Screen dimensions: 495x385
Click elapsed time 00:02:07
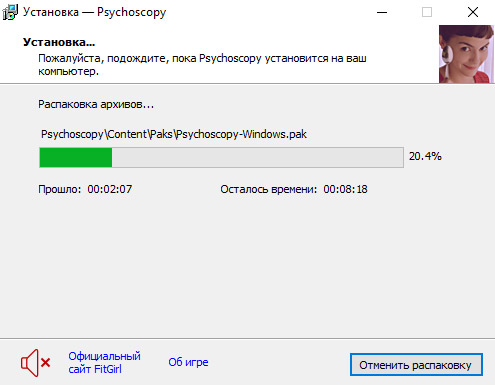point(110,189)
